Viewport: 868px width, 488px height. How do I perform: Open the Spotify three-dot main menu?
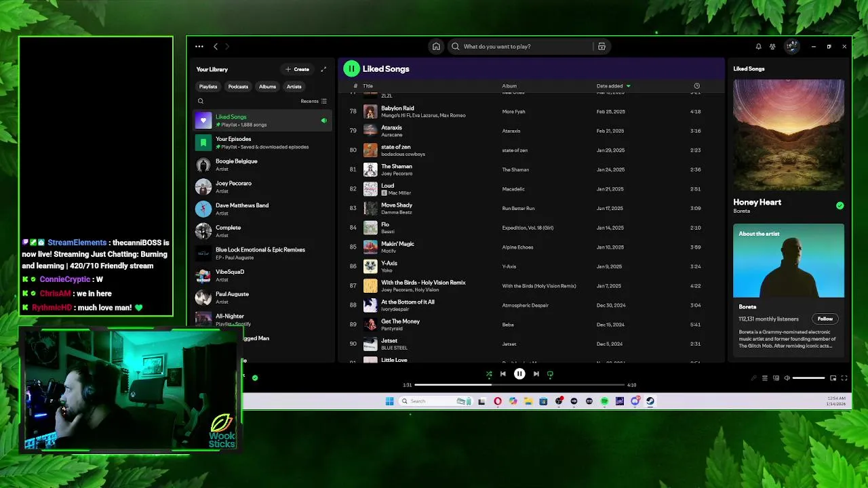coord(199,47)
